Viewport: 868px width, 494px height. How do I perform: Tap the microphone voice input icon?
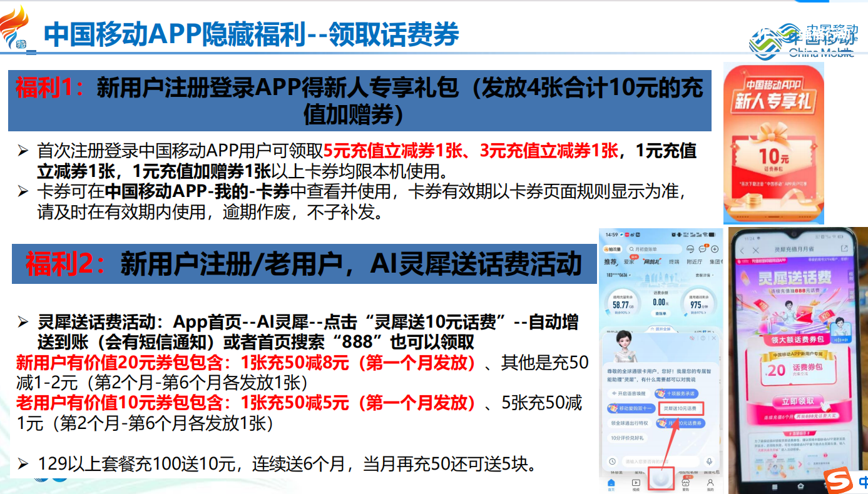click(x=709, y=461)
